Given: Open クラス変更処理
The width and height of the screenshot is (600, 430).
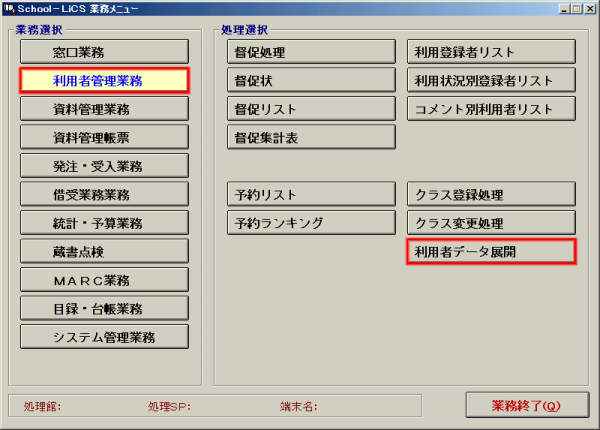Looking at the screenshot, I should [491, 223].
